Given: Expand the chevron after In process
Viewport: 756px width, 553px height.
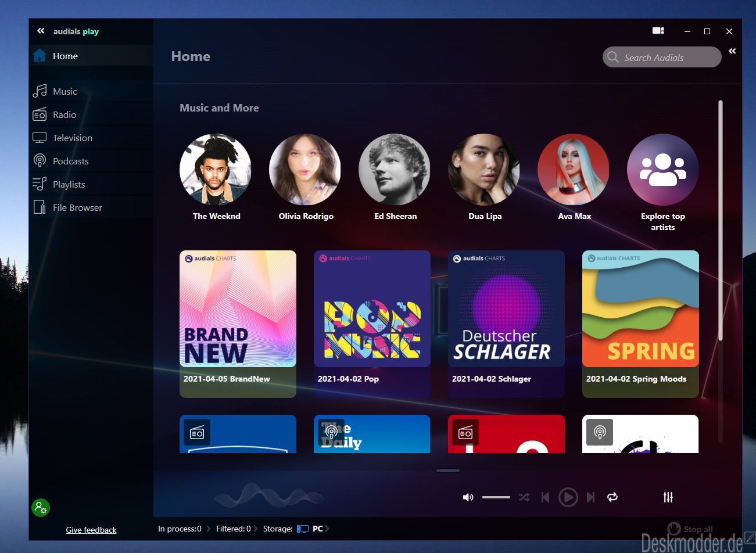Looking at the screenshot, I should tap(209, 529).
